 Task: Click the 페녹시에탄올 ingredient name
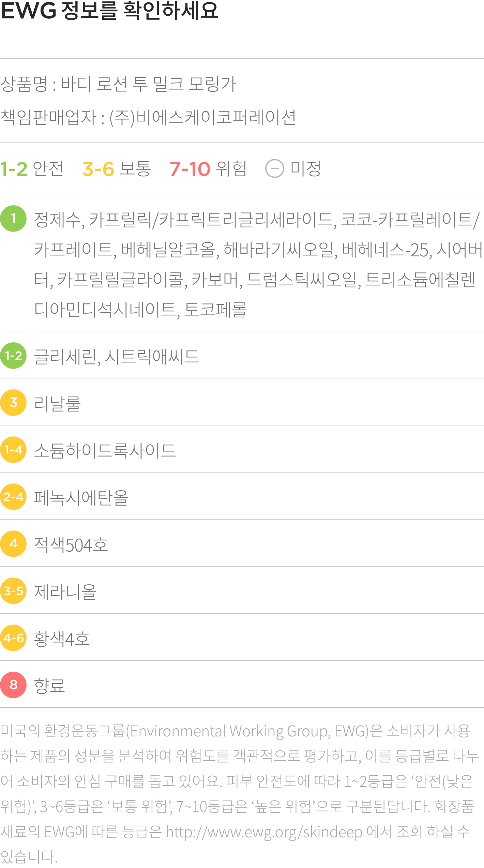(81, 497)
